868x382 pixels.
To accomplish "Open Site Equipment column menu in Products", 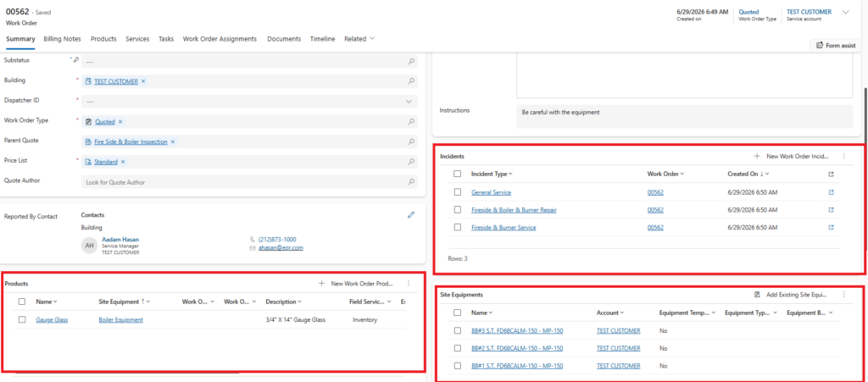I will pos(125,302).
